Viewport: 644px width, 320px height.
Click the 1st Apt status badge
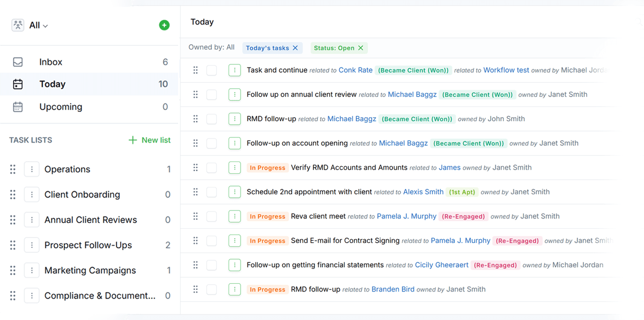point(462,192)
